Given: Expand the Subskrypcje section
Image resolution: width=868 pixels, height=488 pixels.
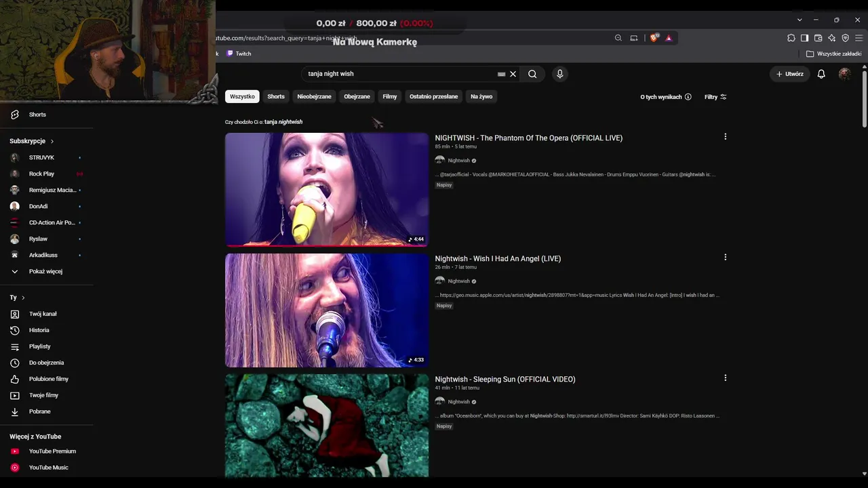Looking at the screenshot, I should [32, 141].
